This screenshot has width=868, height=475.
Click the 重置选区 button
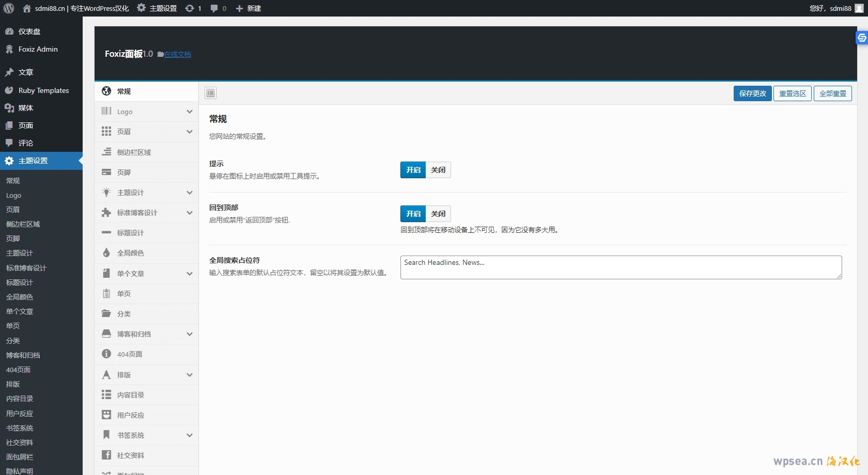click(793, 93)
